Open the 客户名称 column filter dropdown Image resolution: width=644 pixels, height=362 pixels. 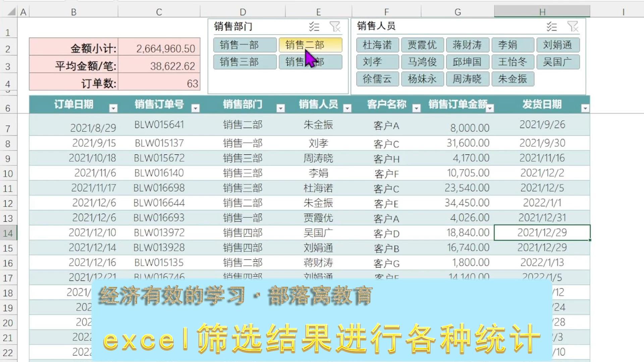417,108
